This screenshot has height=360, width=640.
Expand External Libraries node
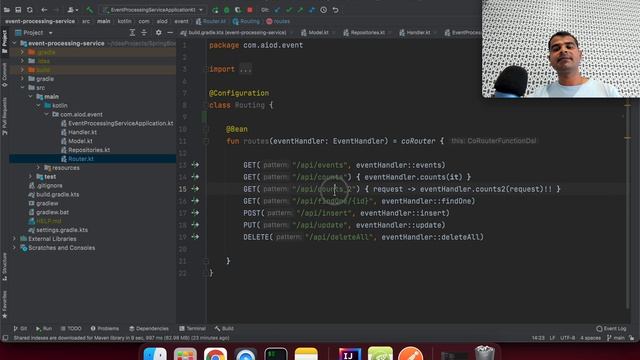(15, 239)
